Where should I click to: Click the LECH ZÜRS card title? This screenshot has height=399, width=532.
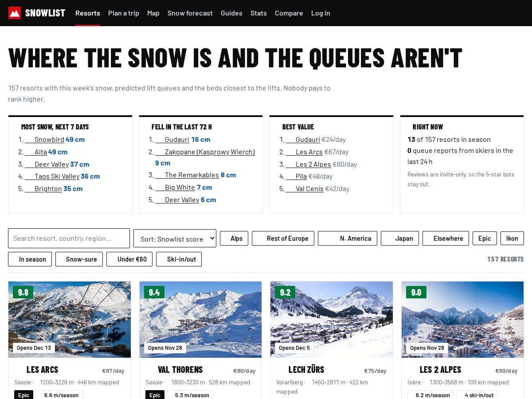306,370
